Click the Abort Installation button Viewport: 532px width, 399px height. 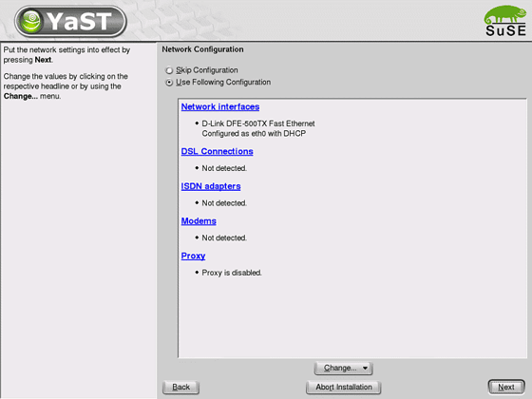pos(343,388)
